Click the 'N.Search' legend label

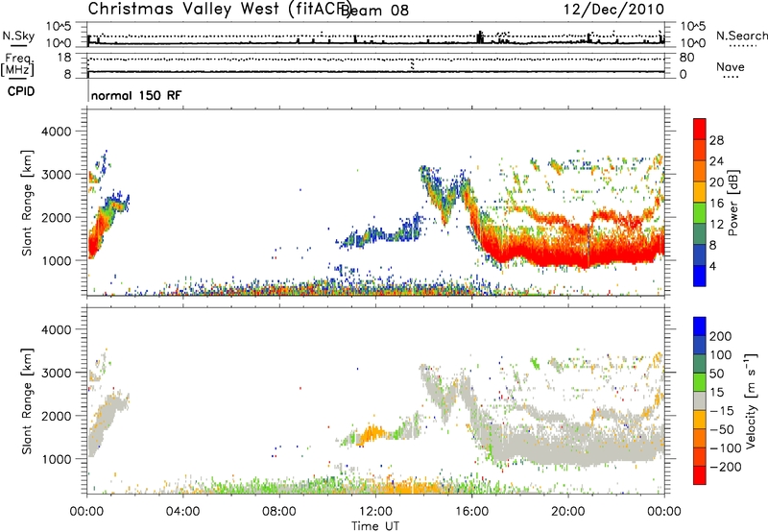pos(741,36)
